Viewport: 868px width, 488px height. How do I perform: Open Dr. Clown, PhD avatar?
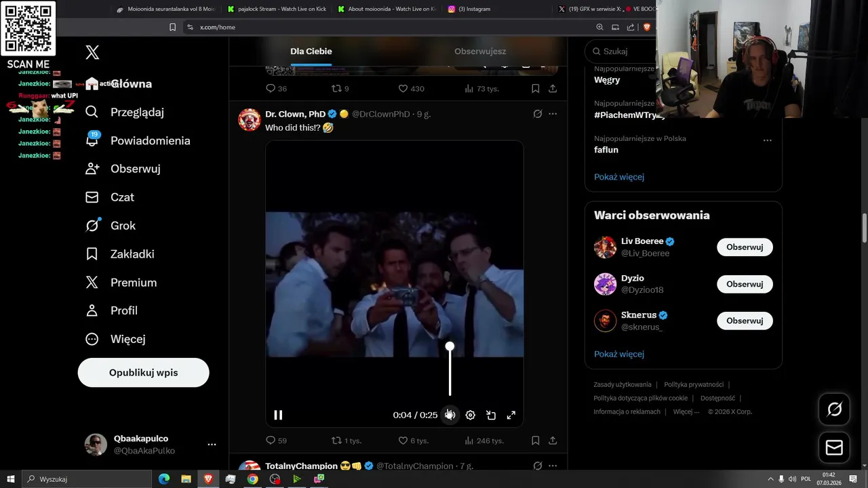(x=250, y=119)
